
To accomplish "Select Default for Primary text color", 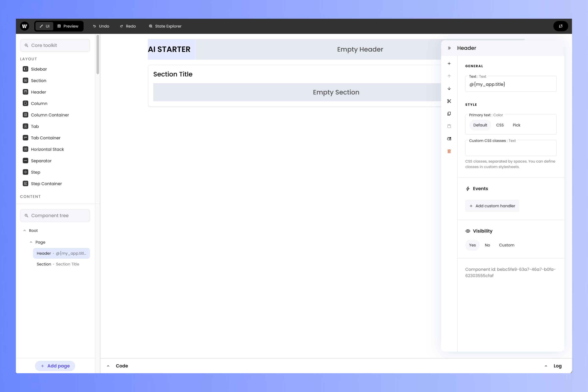I will click(480, 125).
